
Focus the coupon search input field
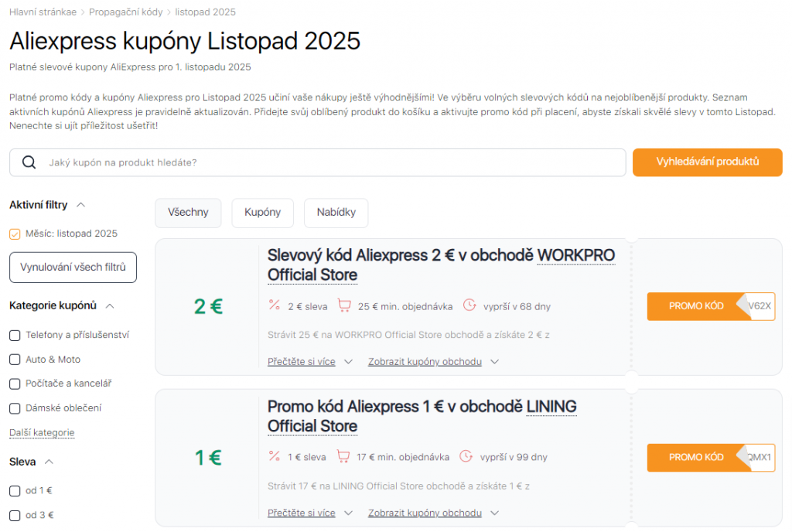(x=333, y=162)
